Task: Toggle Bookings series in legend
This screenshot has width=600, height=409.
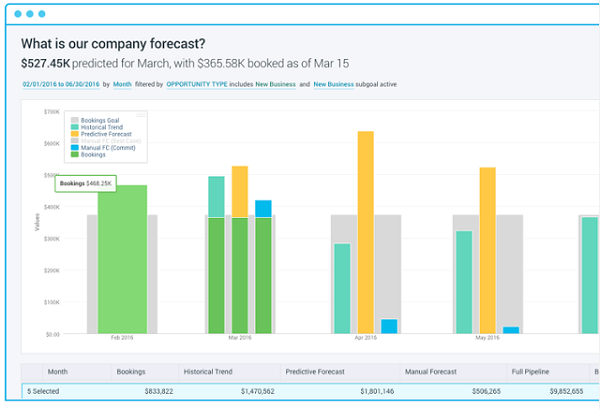Action: [x=88, y=155]
